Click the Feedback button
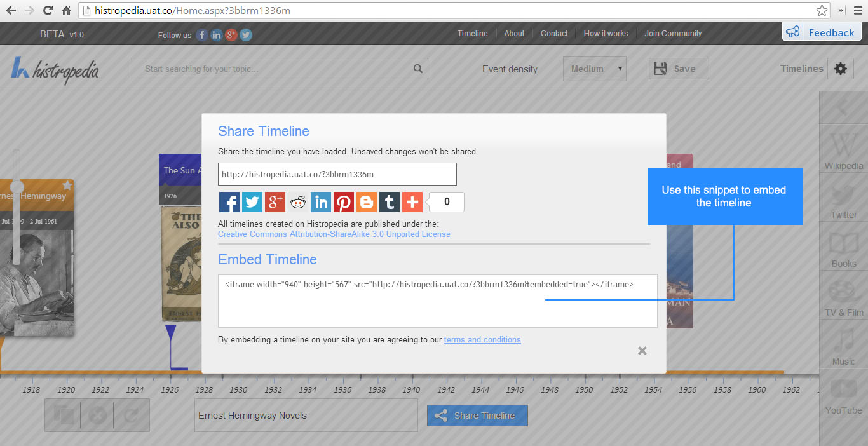This screenshot has width=868, height=446. (x=822, y=32)
